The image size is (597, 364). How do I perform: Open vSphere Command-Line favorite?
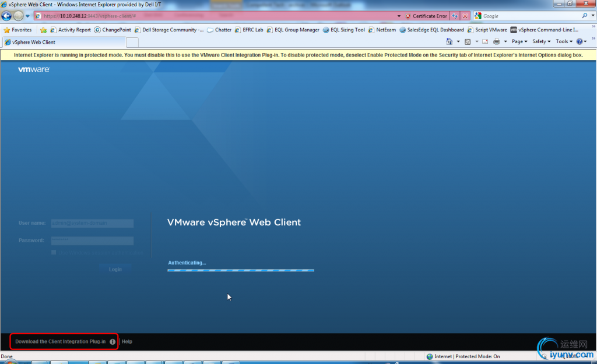click(545, 30)
